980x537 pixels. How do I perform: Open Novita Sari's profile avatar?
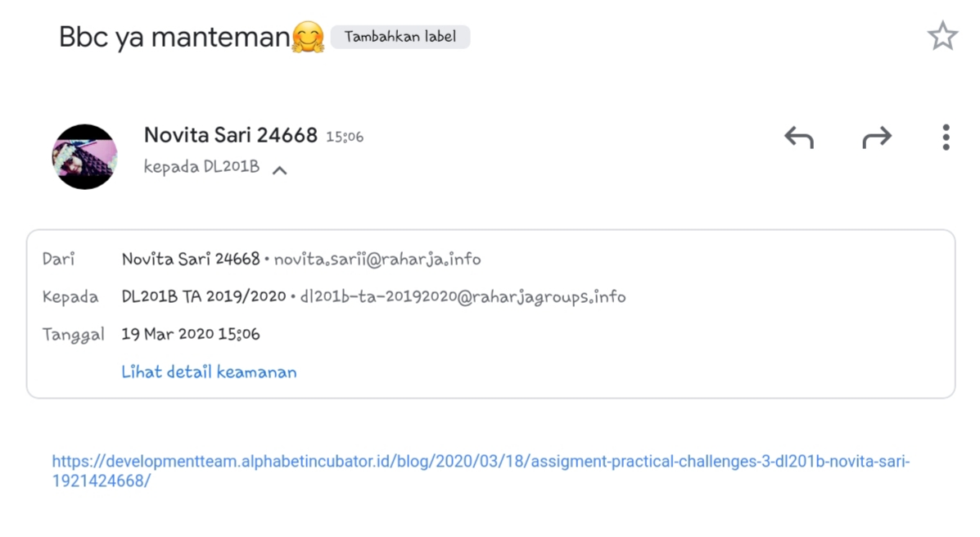coord(85,156)
